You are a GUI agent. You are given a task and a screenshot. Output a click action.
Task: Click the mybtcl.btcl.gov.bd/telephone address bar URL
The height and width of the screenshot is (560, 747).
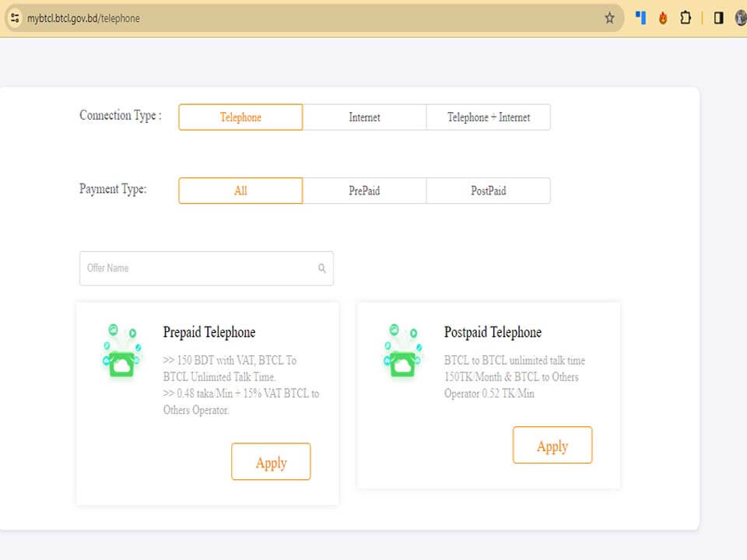pos(83,19)
